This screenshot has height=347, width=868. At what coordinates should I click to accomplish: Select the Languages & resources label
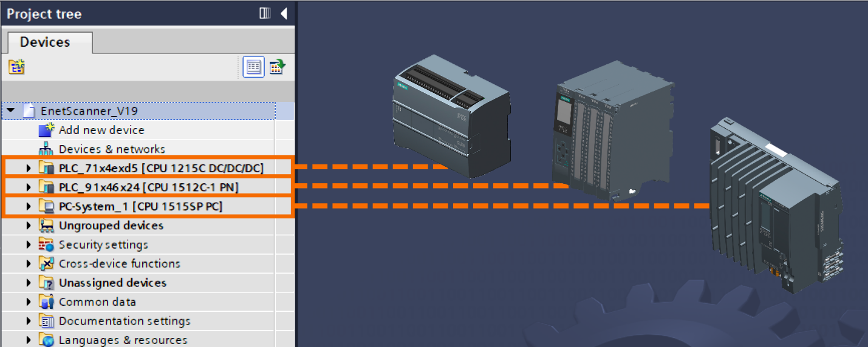point(123,340)
